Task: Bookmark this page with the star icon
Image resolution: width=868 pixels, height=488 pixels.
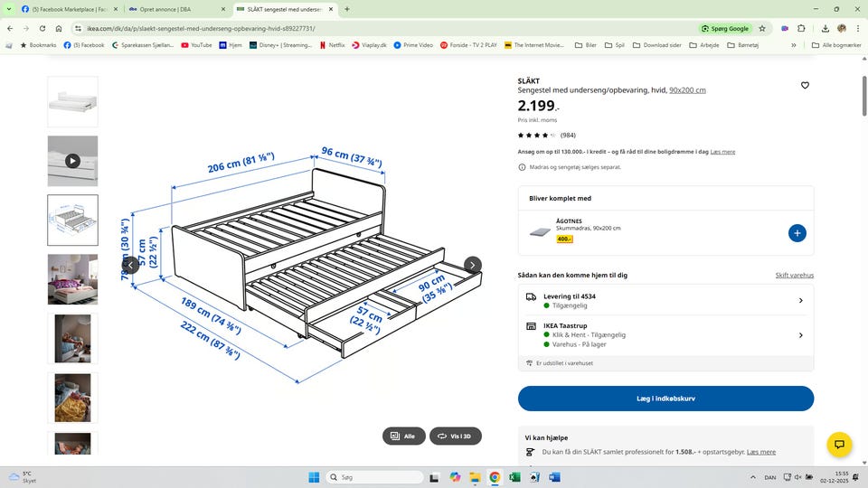Action: [x=762, y=28]
